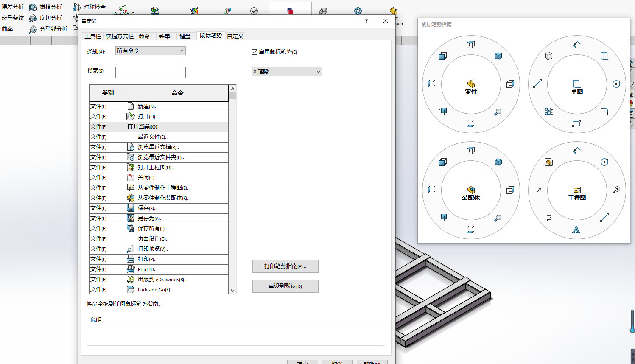This screenshot has height=364, width=635.
Task: Choose Left view cube in 零件 gesture wheel
Action: point(431,84)
